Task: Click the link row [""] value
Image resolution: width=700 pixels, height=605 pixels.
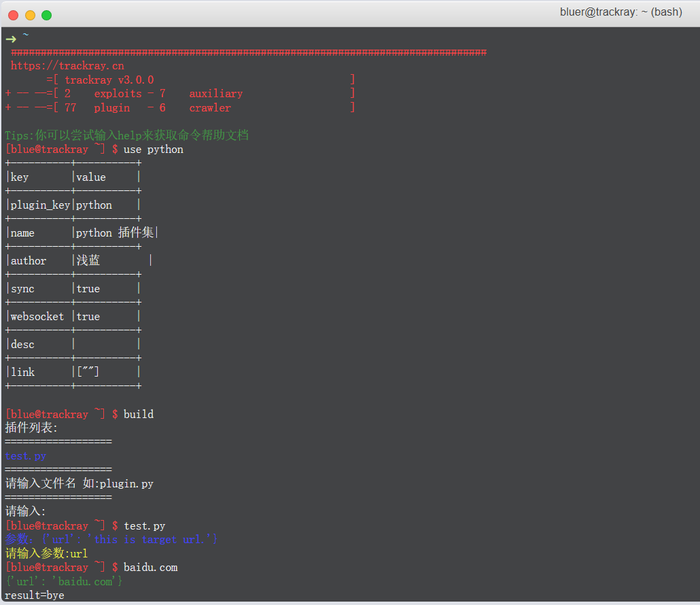Action: (88, 373)
